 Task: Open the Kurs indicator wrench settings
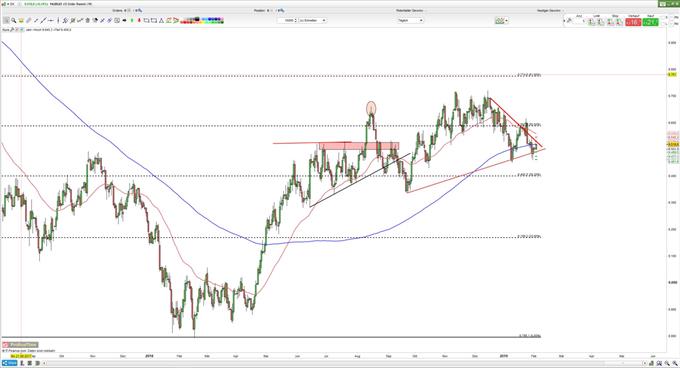click(12, 30)
